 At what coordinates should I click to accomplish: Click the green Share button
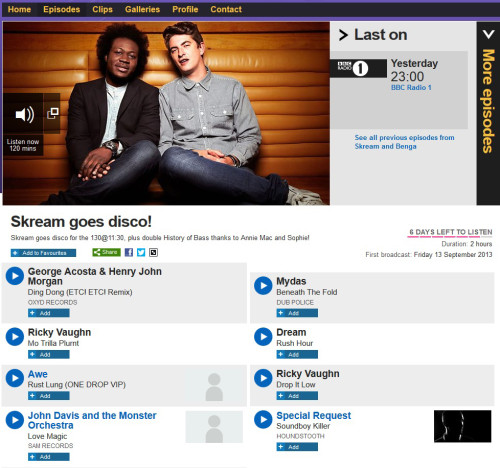pos(106,252)
